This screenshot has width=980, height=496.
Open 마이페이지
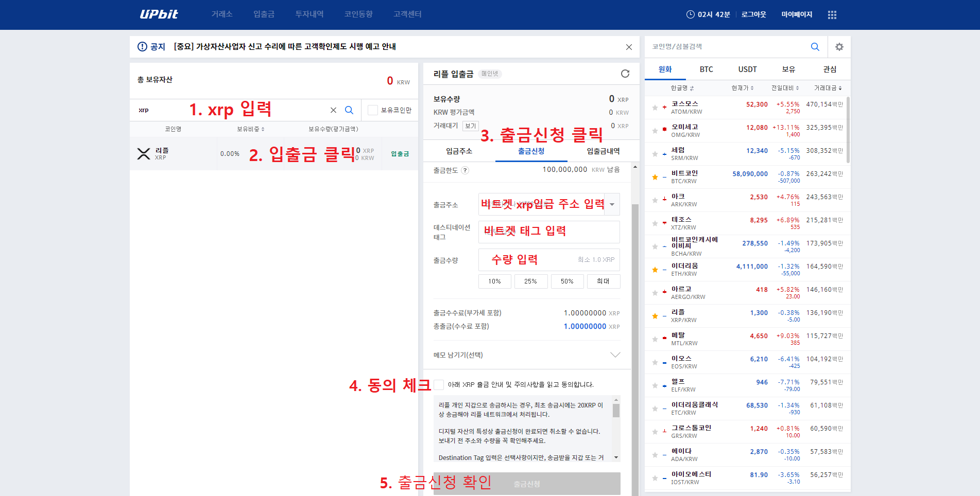[x=797, y=14]
